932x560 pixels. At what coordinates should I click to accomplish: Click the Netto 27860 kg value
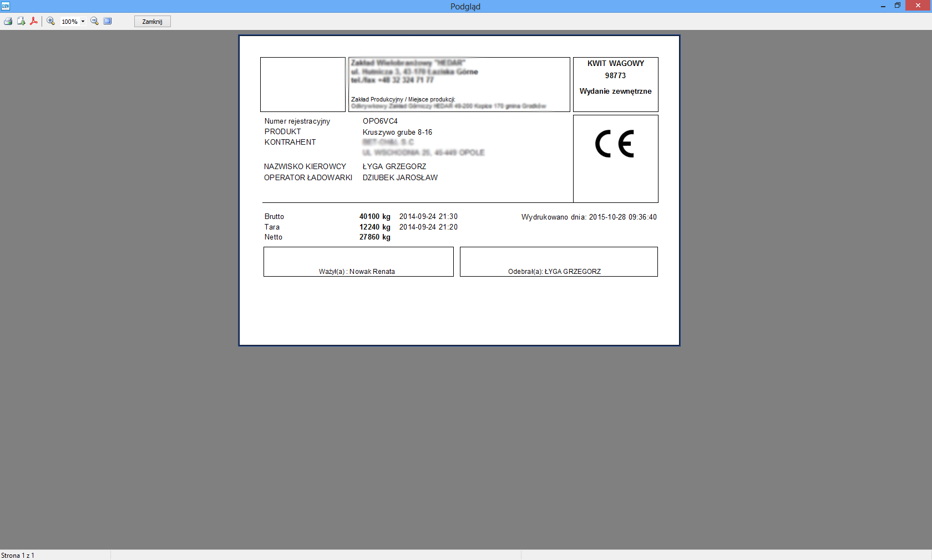[x=374, y=237]
